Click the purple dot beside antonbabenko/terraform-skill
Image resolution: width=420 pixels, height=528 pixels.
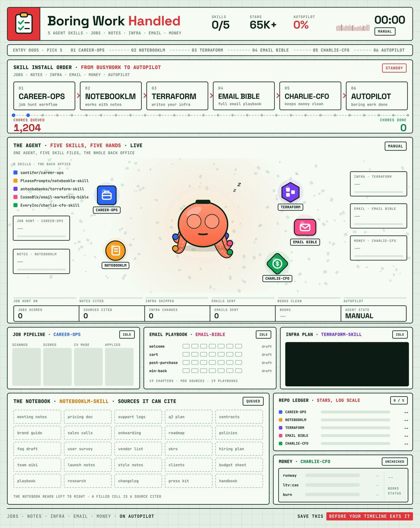(x=15, y=189)
